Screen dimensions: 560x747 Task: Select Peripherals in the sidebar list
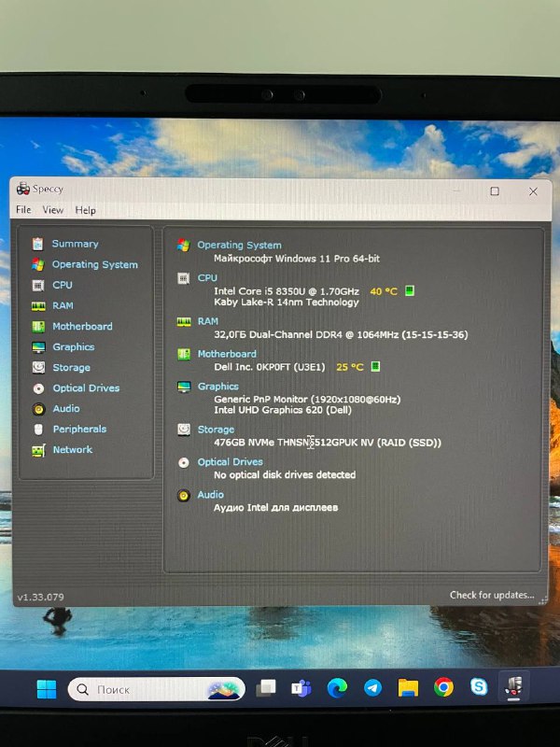(x=79, y=430)
